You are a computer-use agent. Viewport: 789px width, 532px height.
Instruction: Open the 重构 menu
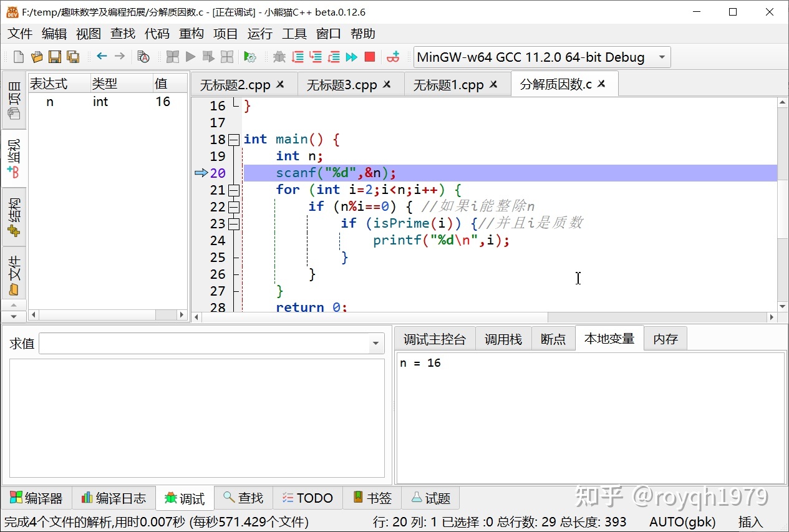click(191, 34)
